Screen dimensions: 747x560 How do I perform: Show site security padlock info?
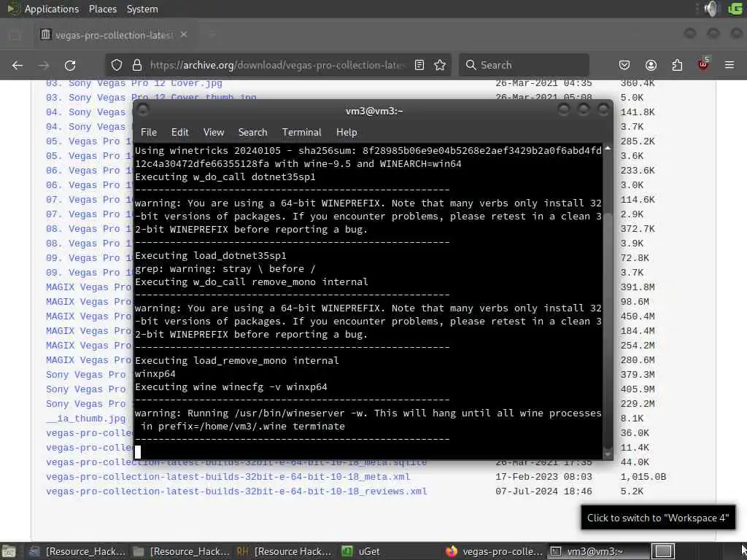[x=137, y=65]
